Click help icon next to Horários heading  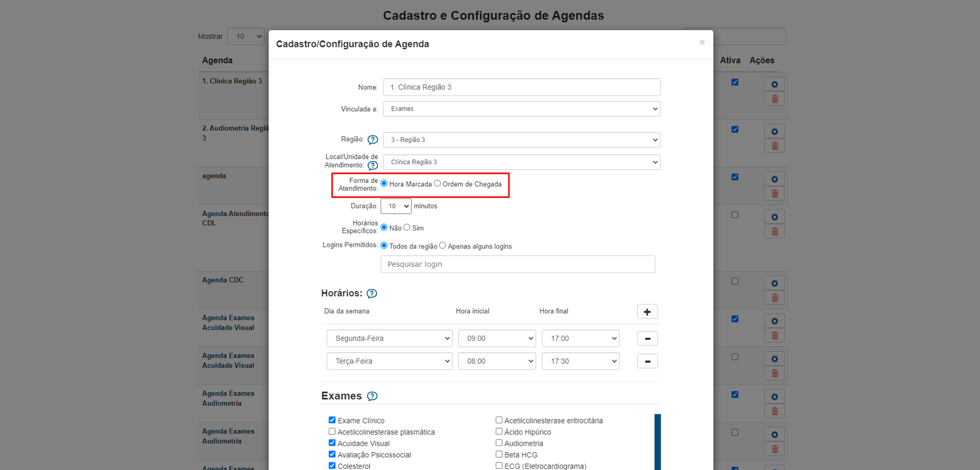(372, 293)
